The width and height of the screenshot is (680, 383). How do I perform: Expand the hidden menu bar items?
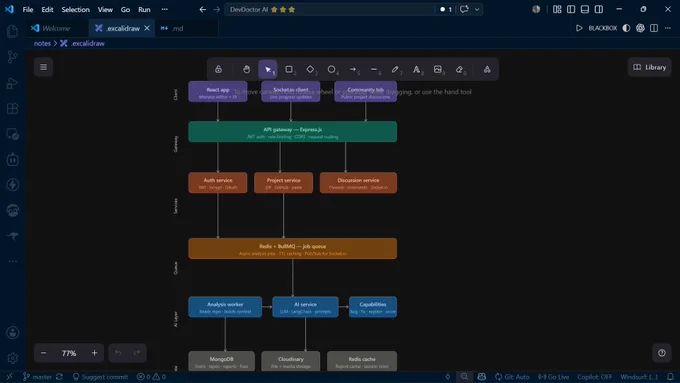164,10
